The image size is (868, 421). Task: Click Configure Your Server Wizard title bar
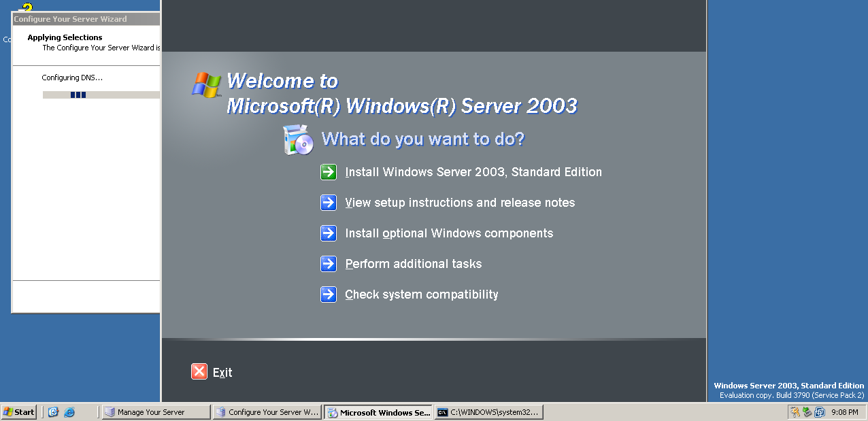coord(86,19)
